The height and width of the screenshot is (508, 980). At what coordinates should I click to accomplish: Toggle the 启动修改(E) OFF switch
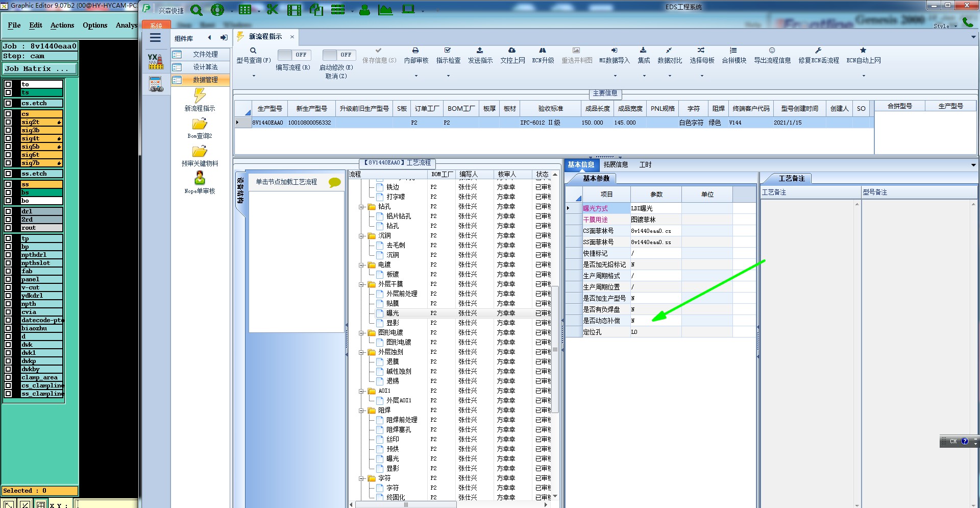pos(338,55)
